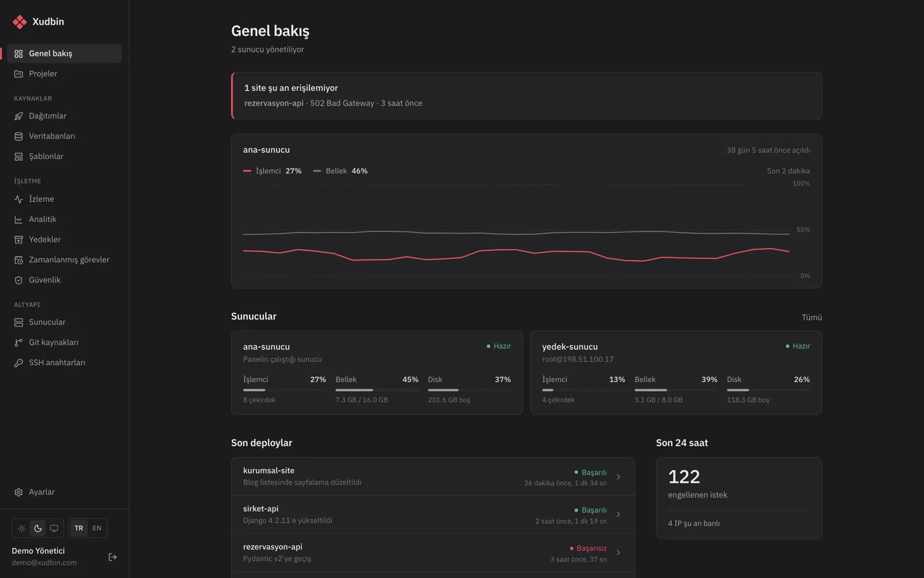Viewport: 924px width, 578px height.
Task: Go to Analitik menu label
Action: 43,220
